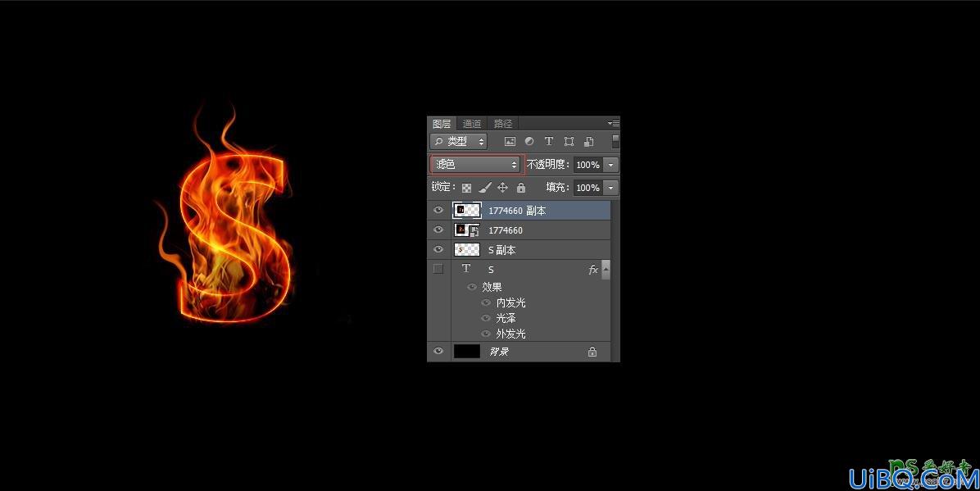Viewport: 980px width, 491px height.
Task: Click the Lock all padlock icon
Action: (521, 188)
